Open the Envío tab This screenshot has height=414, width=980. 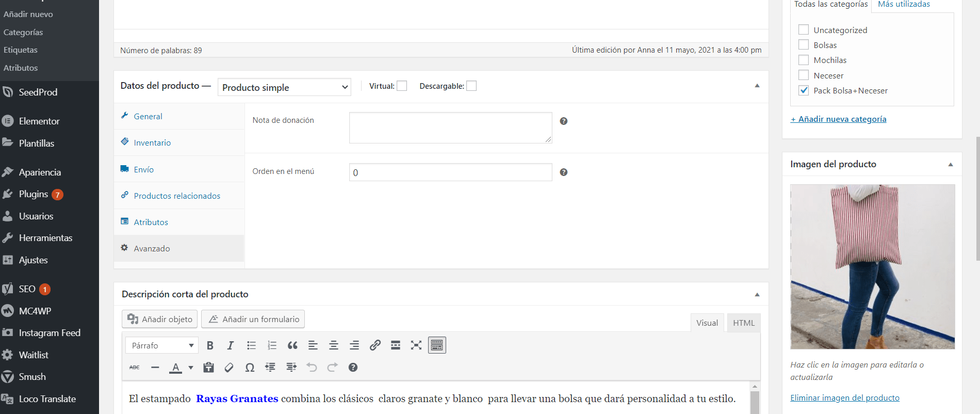179,169
